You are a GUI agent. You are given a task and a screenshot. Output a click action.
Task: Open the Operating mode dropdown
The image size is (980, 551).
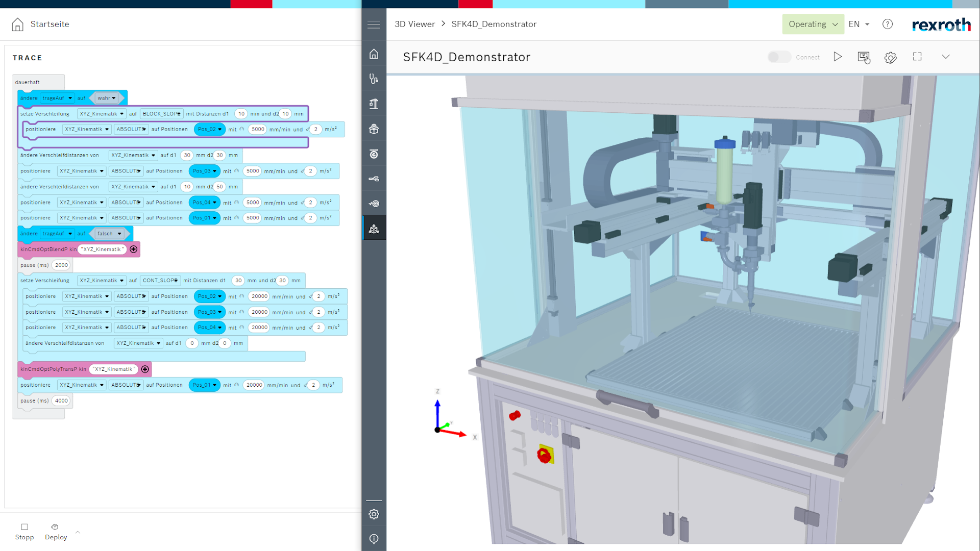(813, 24)
